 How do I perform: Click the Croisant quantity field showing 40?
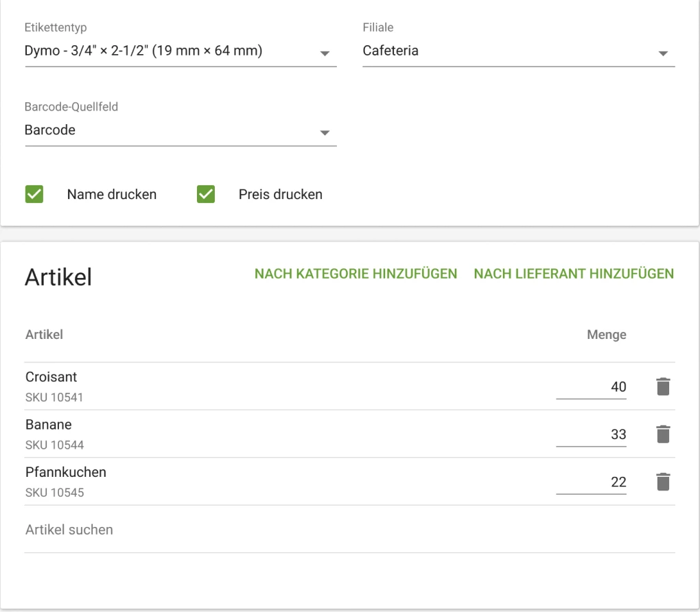pyautogui.click(x=592, y=387)
